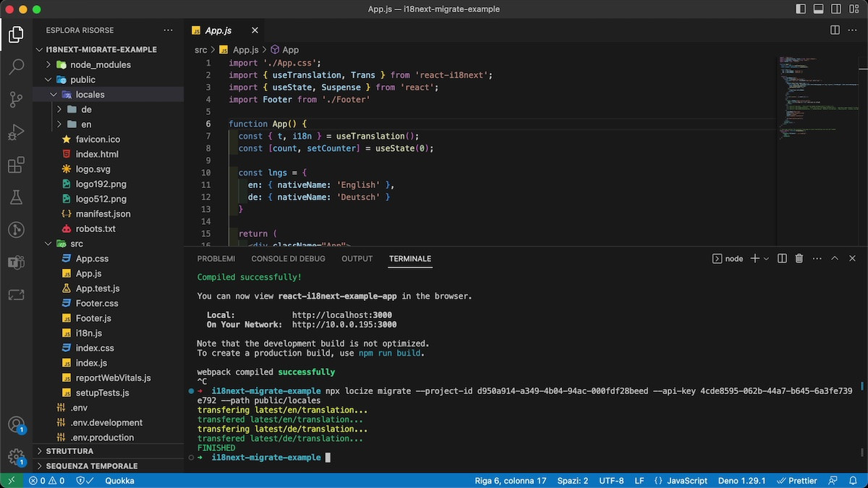This screenshot has width=868, height=488.
Task: Switch to the CONSOLE DI DEBUG tab
Action: pyautogui.click(x=288, y=259)
